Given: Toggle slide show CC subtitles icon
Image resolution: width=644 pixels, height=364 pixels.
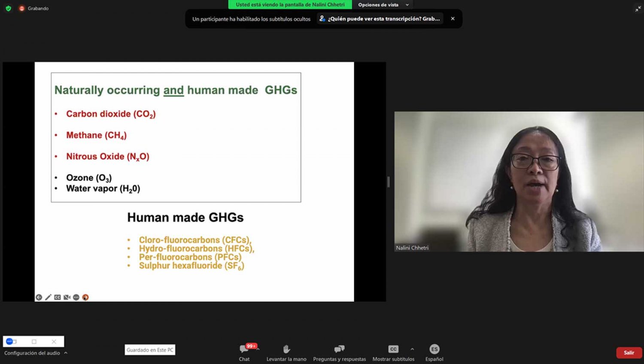Looking at the screenshot, I should tap(58, 297).
